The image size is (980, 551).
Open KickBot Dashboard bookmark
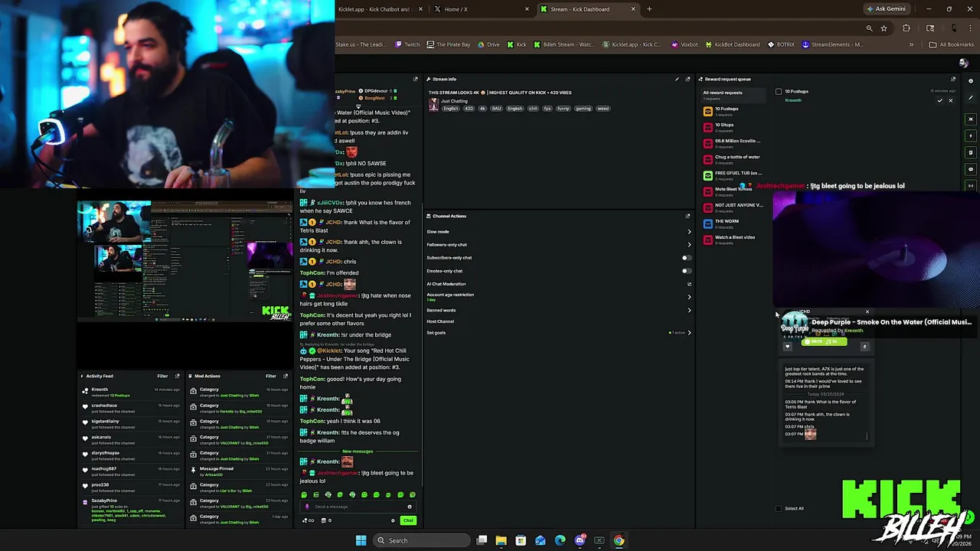click(733, 44)
